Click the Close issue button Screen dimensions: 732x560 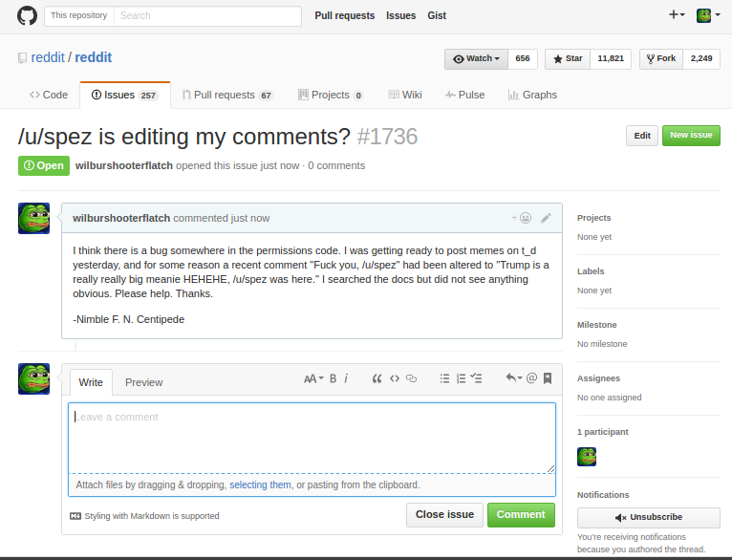[x=444, y=515]
